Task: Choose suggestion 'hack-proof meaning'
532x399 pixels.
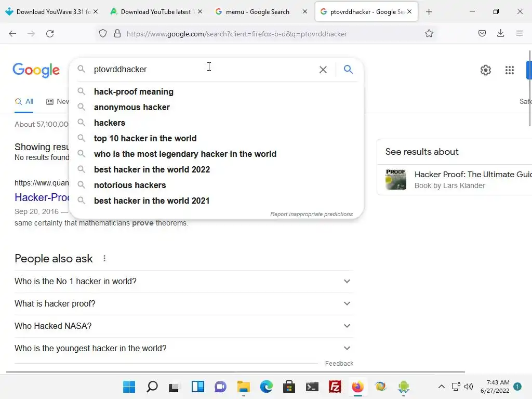Action: 216,91
